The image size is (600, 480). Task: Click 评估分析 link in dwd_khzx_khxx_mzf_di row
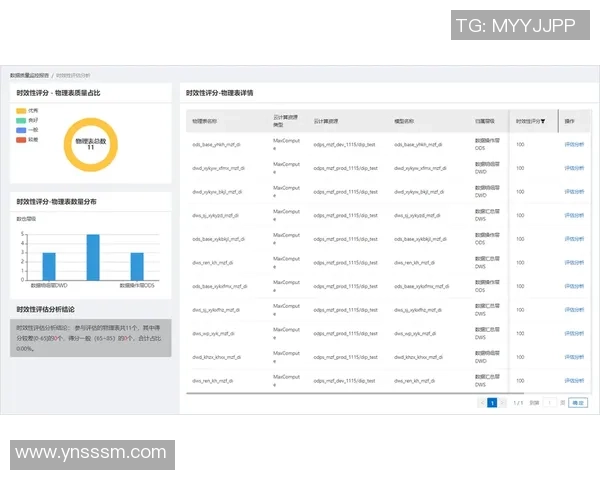point(575,357)
